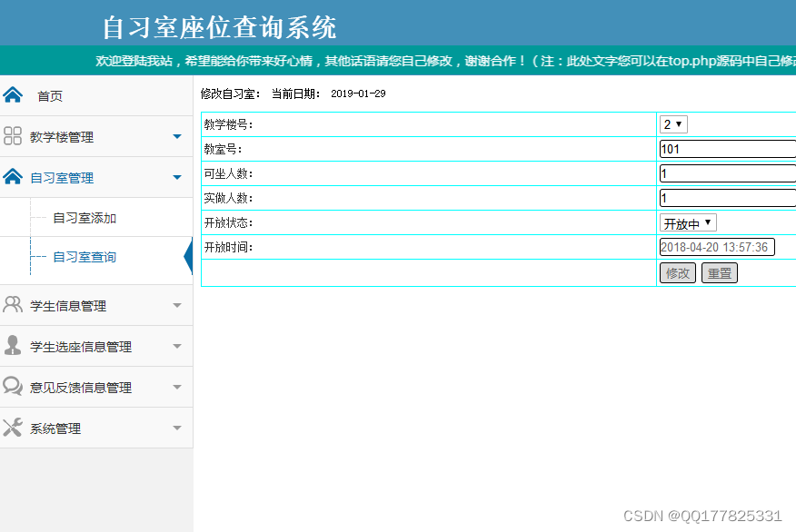
Task: Click the 修改 submit button
Action: point(678,273)
